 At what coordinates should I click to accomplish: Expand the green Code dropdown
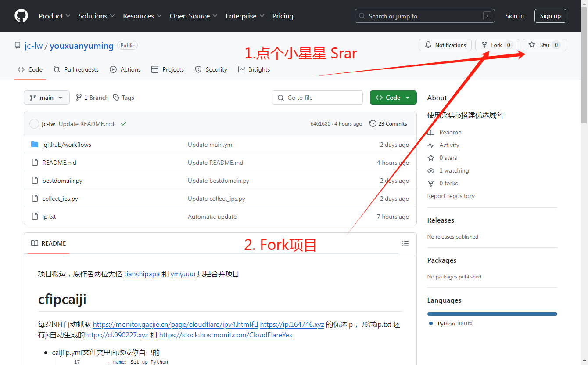tap(393, 98)
